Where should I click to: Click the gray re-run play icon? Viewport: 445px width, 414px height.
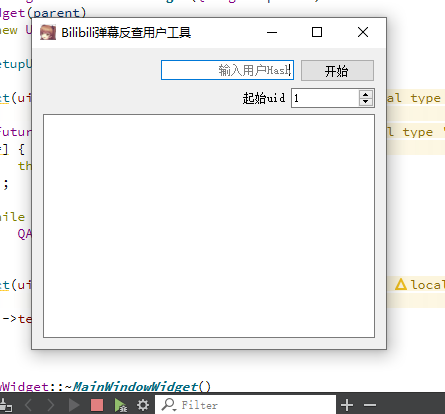(74, 405)
